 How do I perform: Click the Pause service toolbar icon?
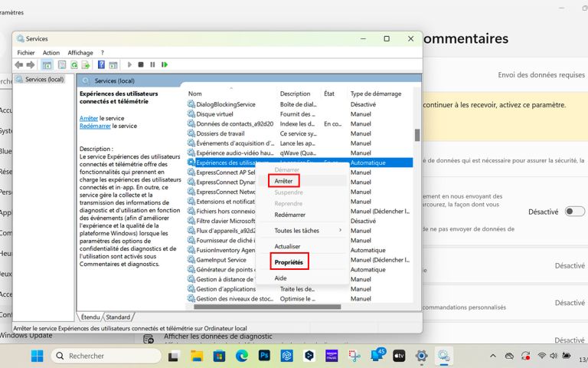click(x=152, y=65)
